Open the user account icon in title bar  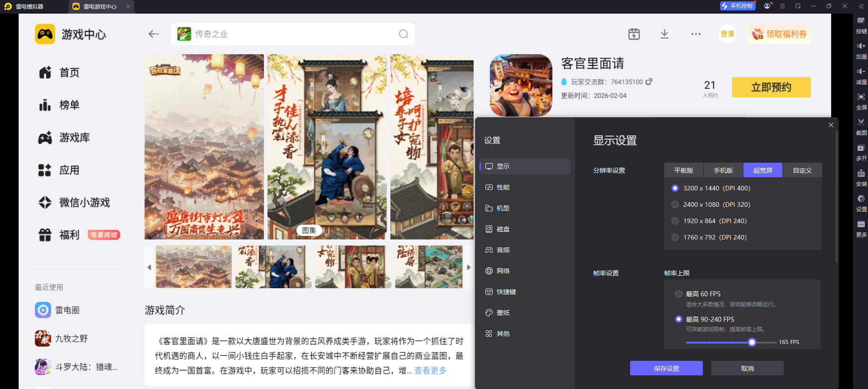pyautogui.click(x=767, y=6)
